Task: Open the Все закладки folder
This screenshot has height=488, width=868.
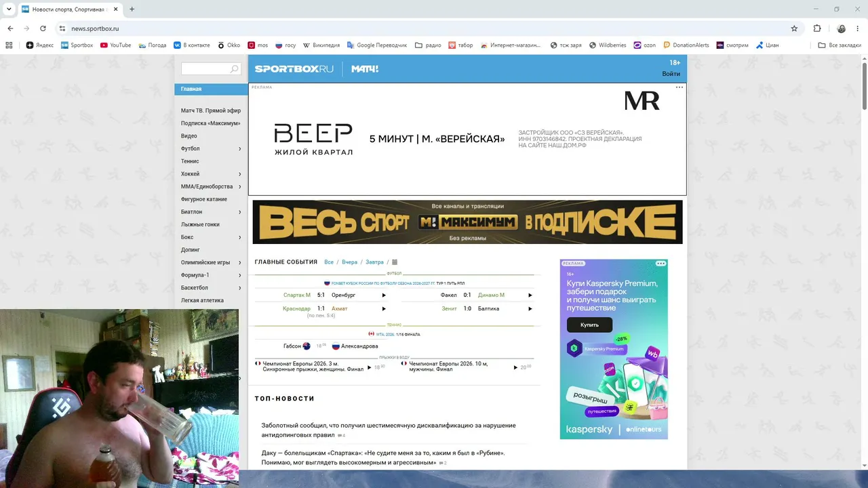Action: (x=840, y=45)
